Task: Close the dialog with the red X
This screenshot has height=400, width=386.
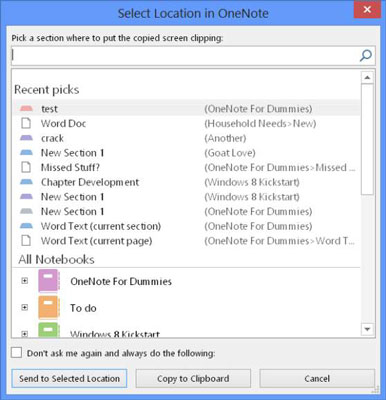Action: click(x=367, y=10)
